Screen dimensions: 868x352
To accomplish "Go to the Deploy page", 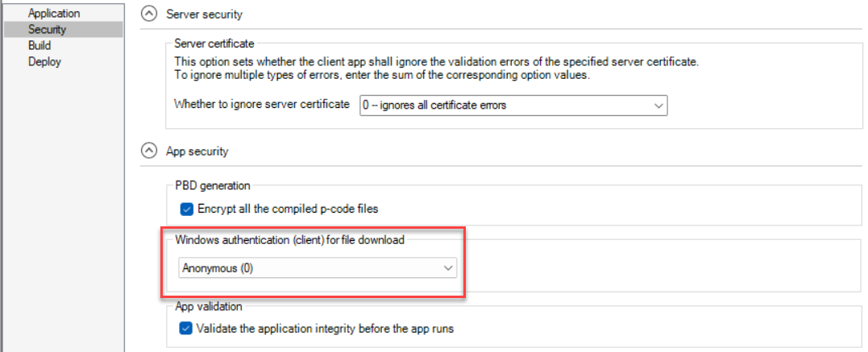I will [x=44, y=62].
